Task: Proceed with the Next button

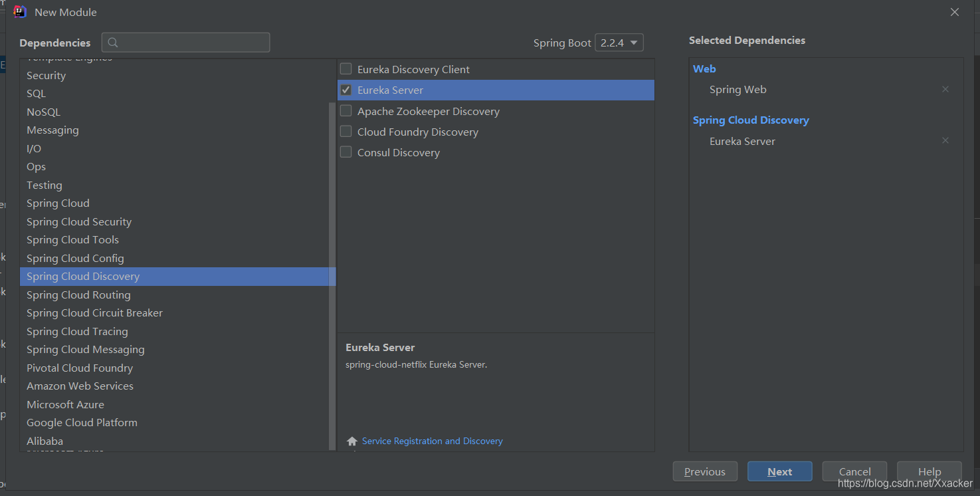Action: (780, 471)
